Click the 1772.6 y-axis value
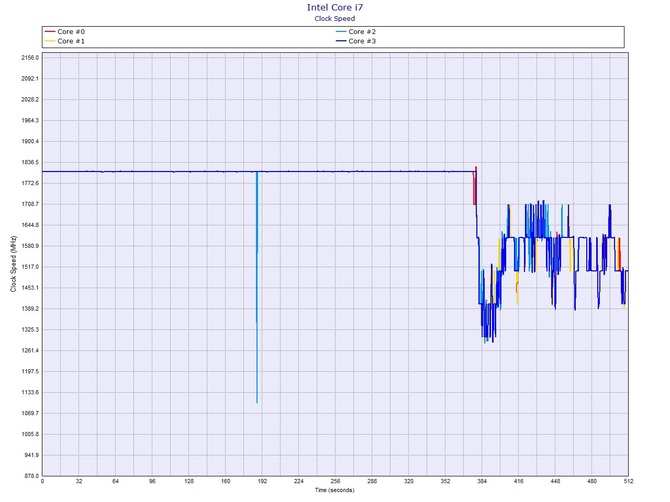This screenshot has height=502, width=670. pos(30,183)
